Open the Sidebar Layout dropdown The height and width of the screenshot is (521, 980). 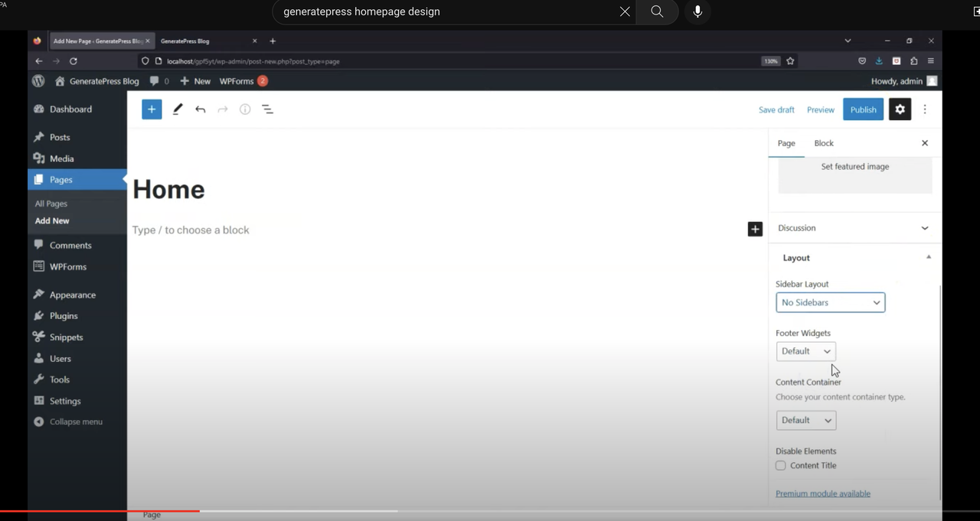click(831, 302)
